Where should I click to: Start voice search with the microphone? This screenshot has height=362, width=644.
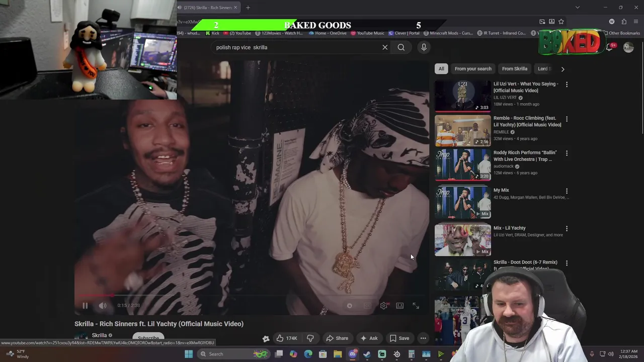coord(424,47)
